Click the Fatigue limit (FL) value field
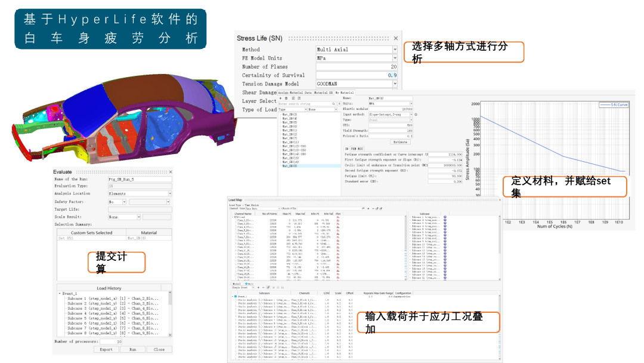 pyautogui.click(x=445, y=176)
